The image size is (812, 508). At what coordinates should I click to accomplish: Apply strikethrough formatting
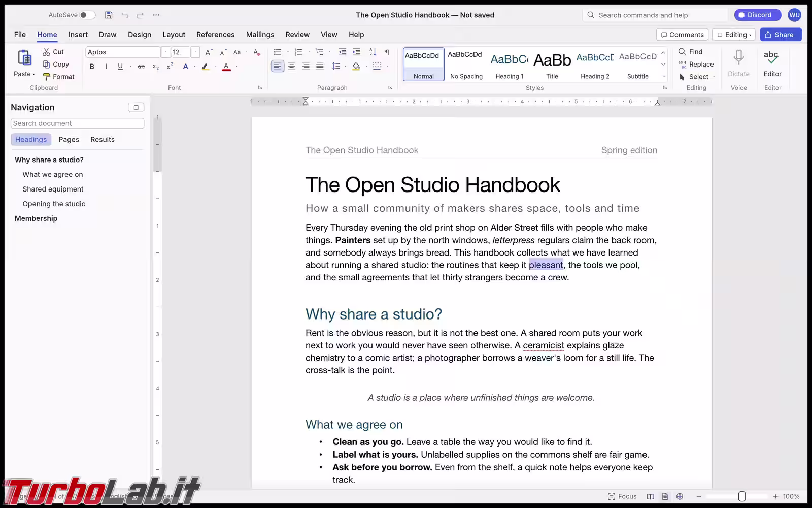(141, 67)
